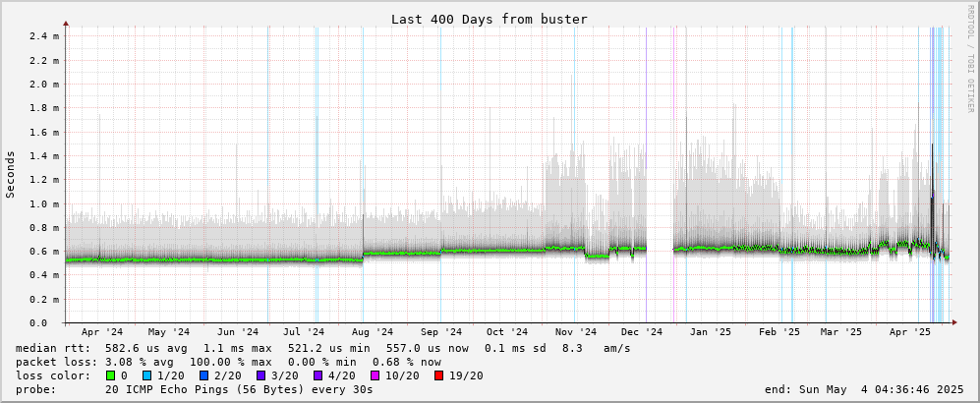Click the '2.4 m' y-axis value
980x403 pixels.
click(x=44, y=36)
